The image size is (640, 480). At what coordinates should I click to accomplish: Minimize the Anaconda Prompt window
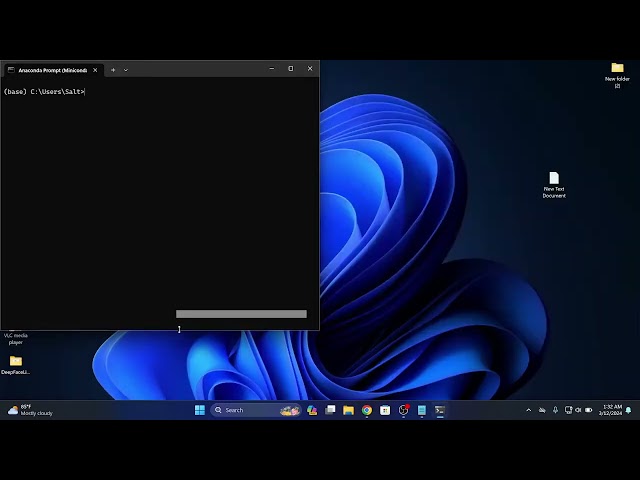click(272, 69)
